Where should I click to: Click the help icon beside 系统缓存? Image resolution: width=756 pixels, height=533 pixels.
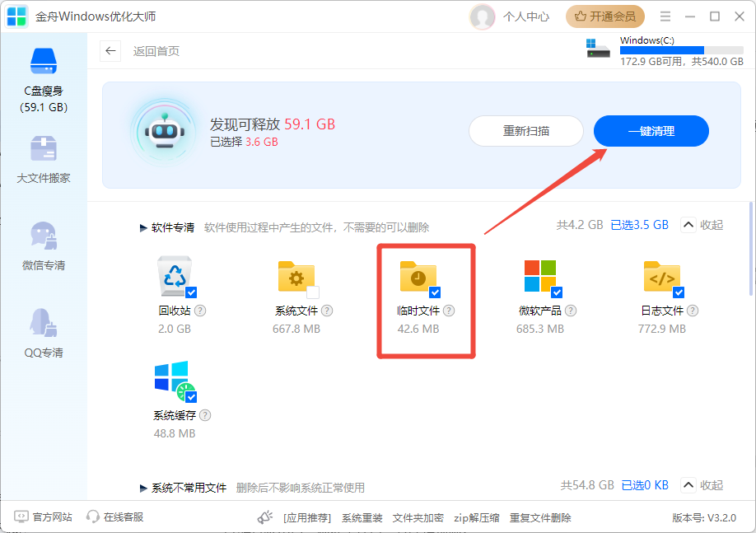click(205, 415)
